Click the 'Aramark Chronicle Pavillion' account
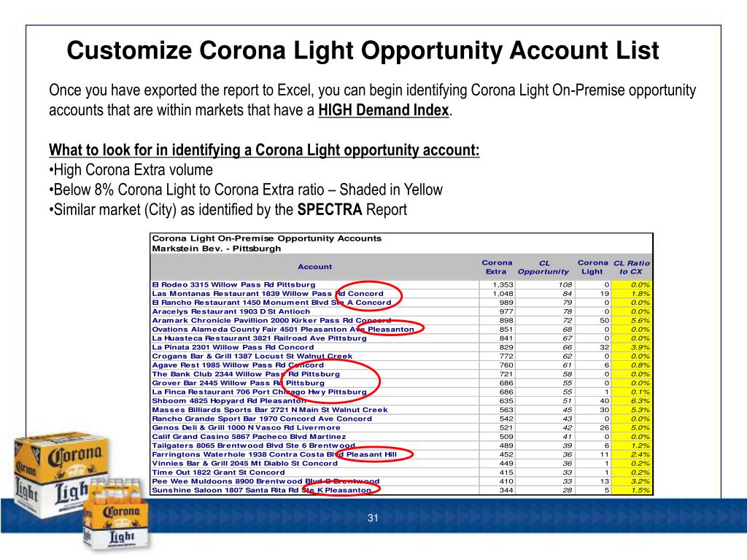 pos(271,321)
